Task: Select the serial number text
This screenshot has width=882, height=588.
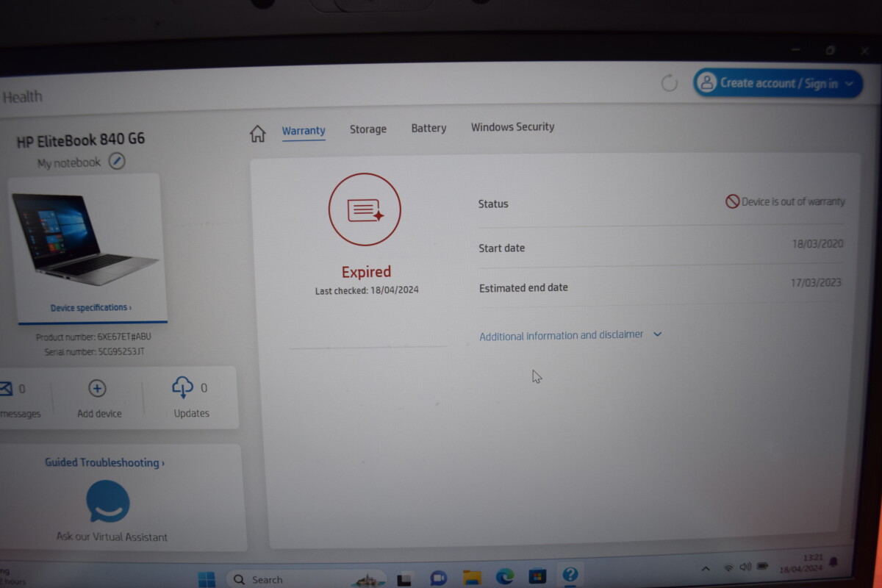Action: (x=94, y=352)
